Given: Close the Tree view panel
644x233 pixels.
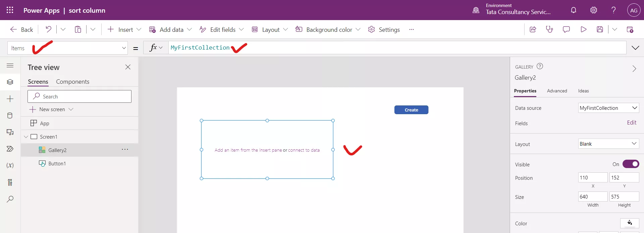Looking at the screenshot, I should coord(128,67).
